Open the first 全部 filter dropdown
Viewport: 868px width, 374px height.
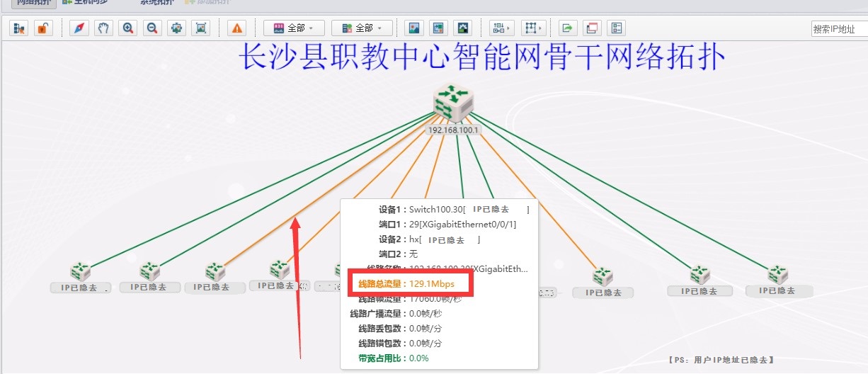pyautogui.click(x=294, y=28)
